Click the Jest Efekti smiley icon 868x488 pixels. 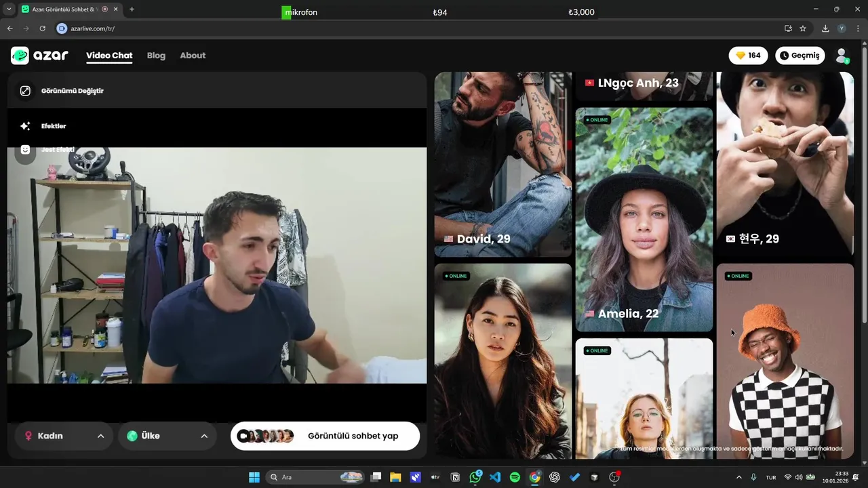[25, 150]
